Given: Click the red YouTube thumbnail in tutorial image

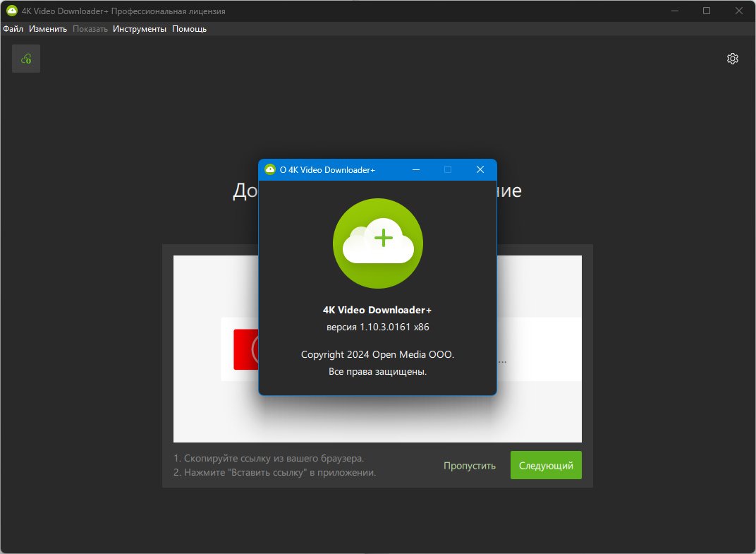Looking at the screenshot, I should click(x=246, y=349).
